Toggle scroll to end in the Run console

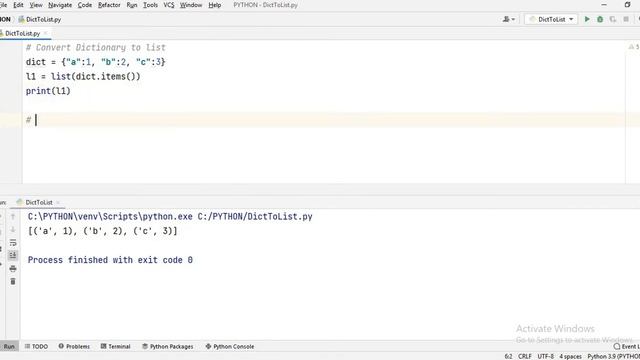tap(13, 256)
